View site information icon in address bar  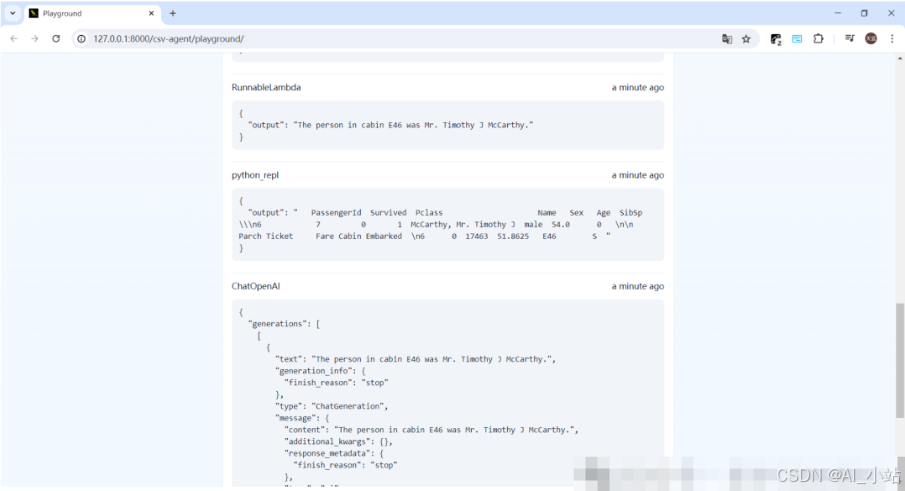point(81,39)
